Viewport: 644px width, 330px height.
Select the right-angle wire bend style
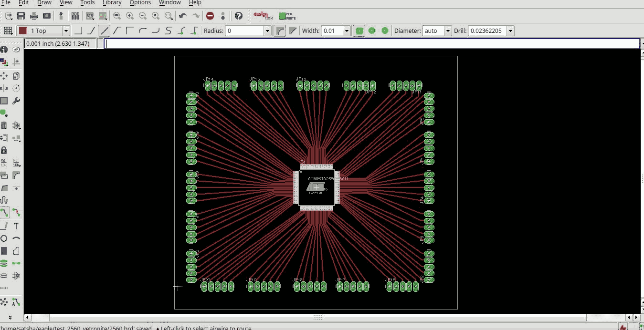click(x=78, y=31)
